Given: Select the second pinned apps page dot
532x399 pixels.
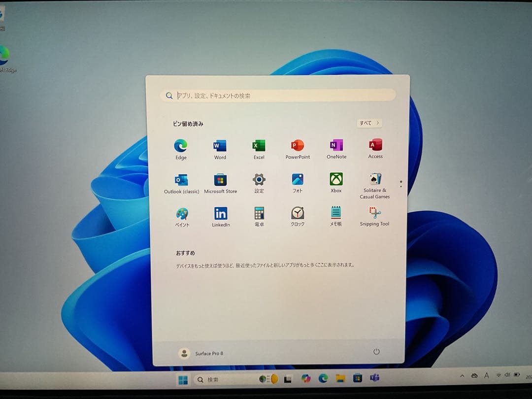Looking at the screenshot, I should (x=401, y=185).
